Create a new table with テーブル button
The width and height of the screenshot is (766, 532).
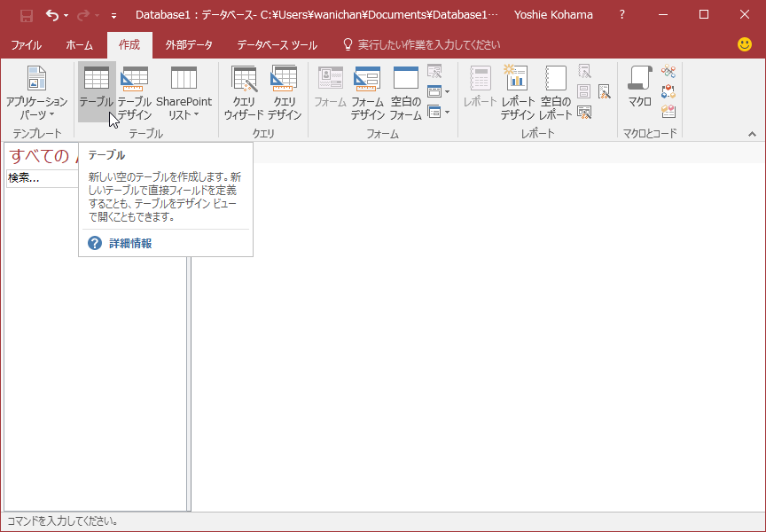point(97,92)
